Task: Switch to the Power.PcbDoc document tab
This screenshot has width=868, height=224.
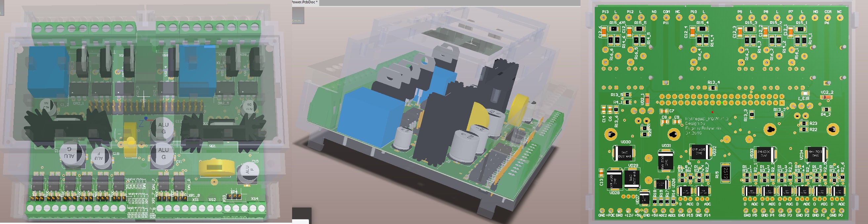Action: [x=305, y=2]
